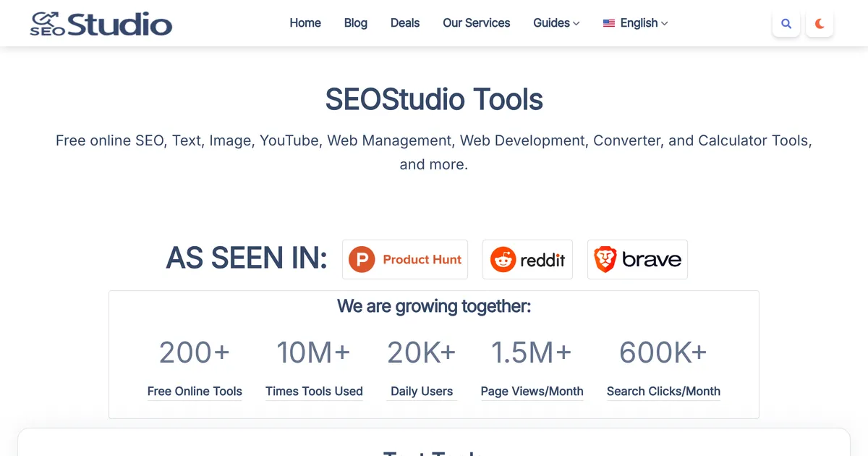Toggle dark mode with the moon button
This screenshot has height=456, width=868.
point(820,22)
